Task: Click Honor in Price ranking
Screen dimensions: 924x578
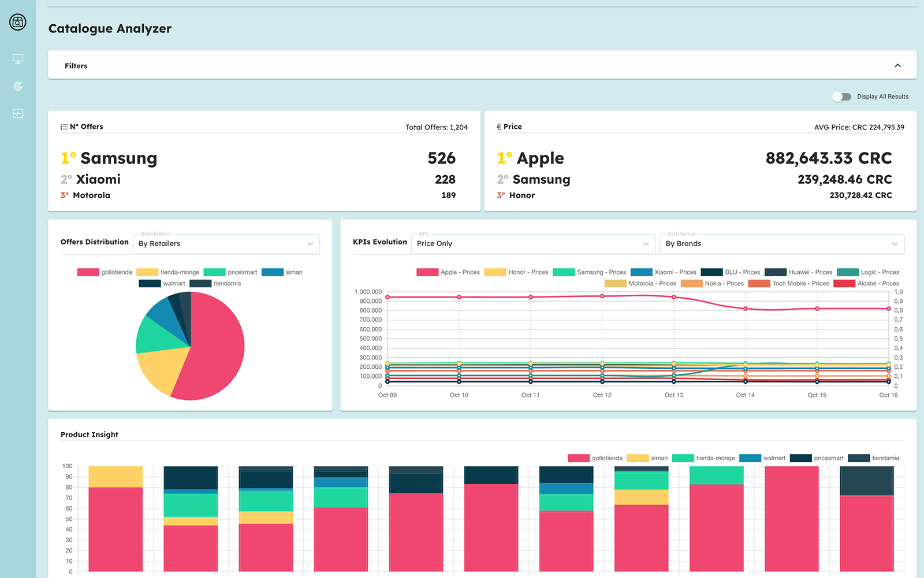Action: point(522,195)
